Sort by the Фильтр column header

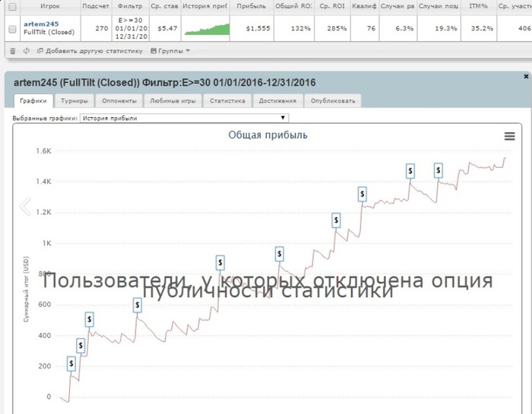click(x=130, y=6)
